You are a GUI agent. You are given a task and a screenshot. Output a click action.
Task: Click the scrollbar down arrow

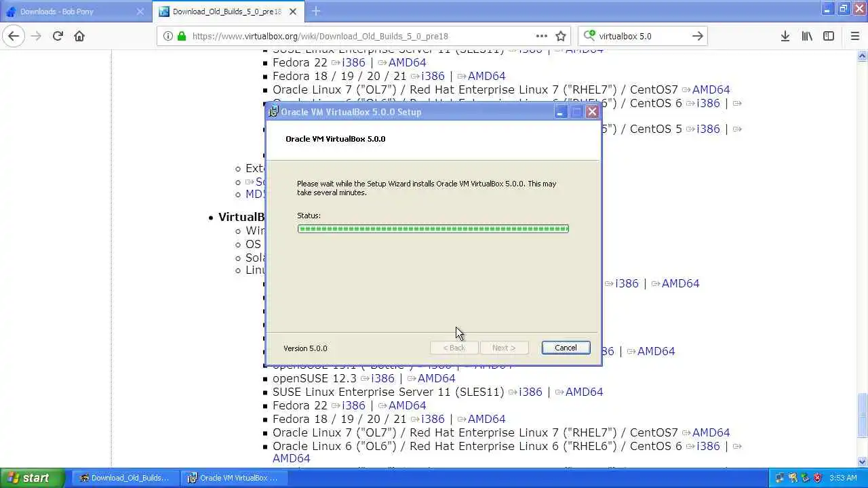coord(863,462)
